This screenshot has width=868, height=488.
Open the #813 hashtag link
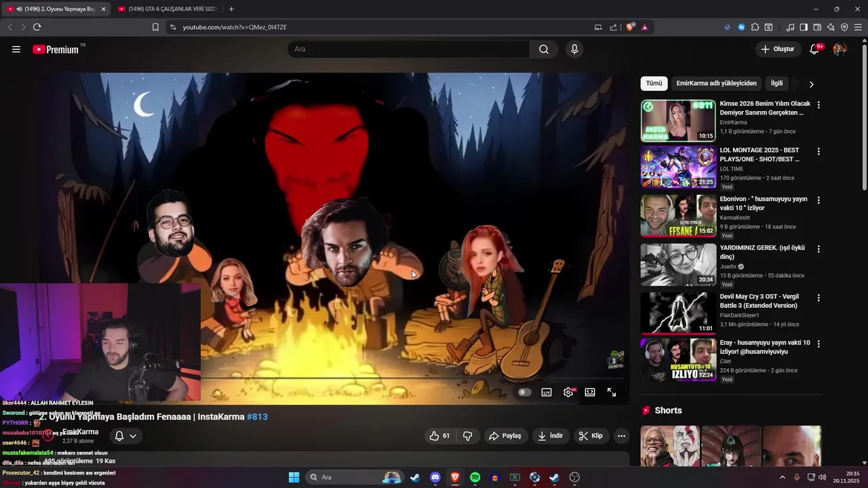(257, 417)
